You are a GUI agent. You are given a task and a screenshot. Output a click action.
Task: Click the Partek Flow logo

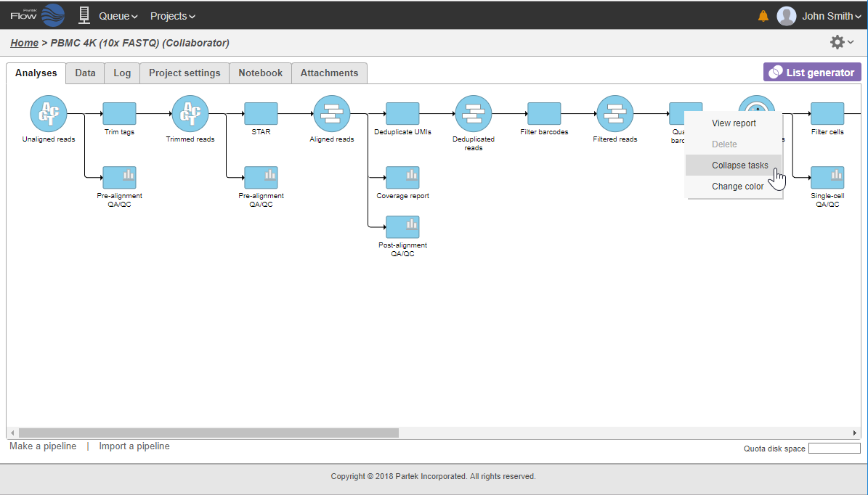(37, 15)
